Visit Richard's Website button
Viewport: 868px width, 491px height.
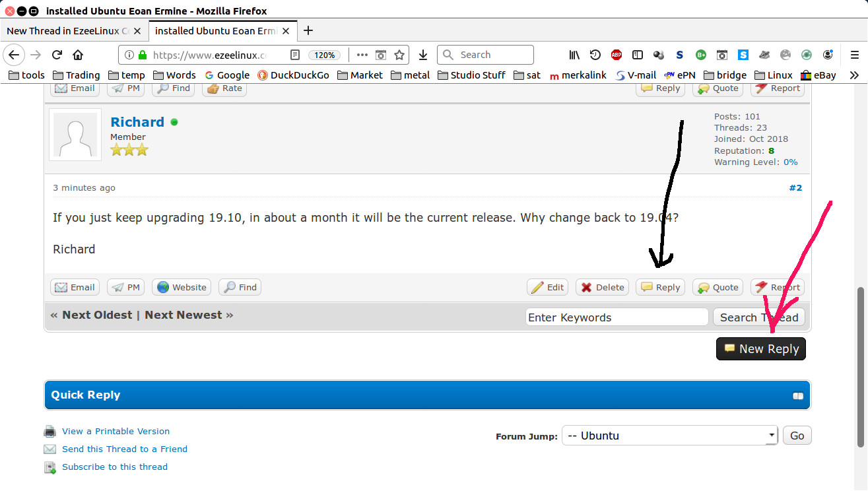click(x=182, y=287)
